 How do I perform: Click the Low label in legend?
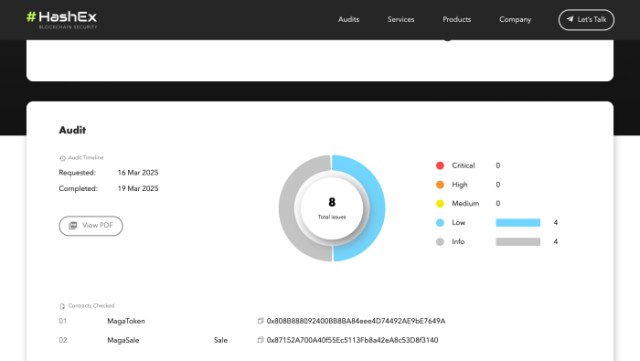458,223
